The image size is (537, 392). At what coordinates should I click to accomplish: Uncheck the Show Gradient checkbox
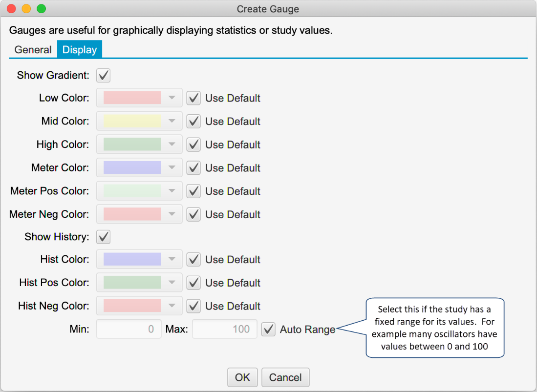point(104,75)
